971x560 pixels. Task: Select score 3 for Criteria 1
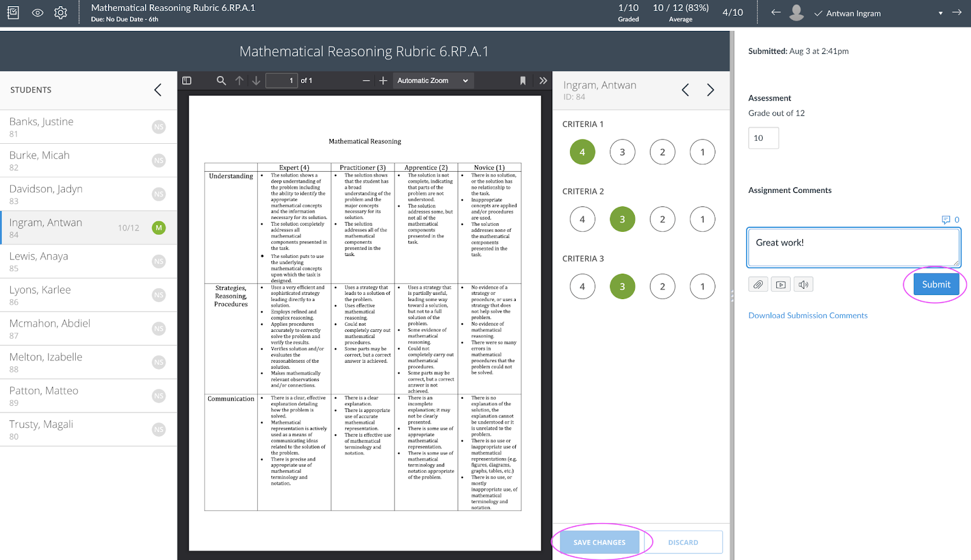pos(622,152)
